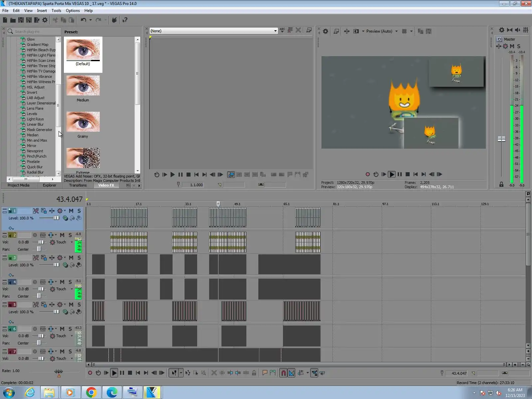Image resolution: width=532 pixels, height=399 pixels.
Task: Undo the last action
Action: point(83,20)
